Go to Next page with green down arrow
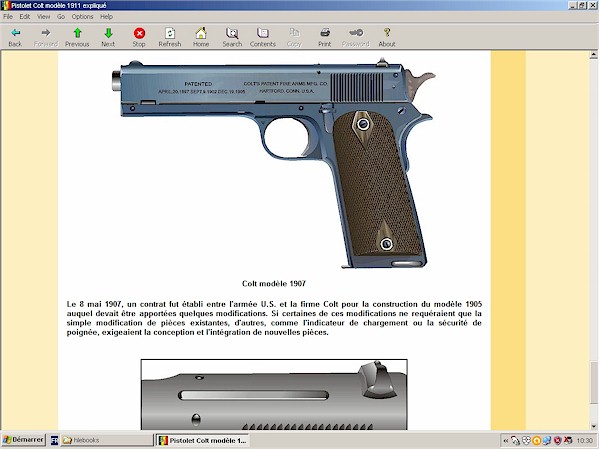Image resolution: width=600 pixels, height=450 pixels. [x=108, y=37]
